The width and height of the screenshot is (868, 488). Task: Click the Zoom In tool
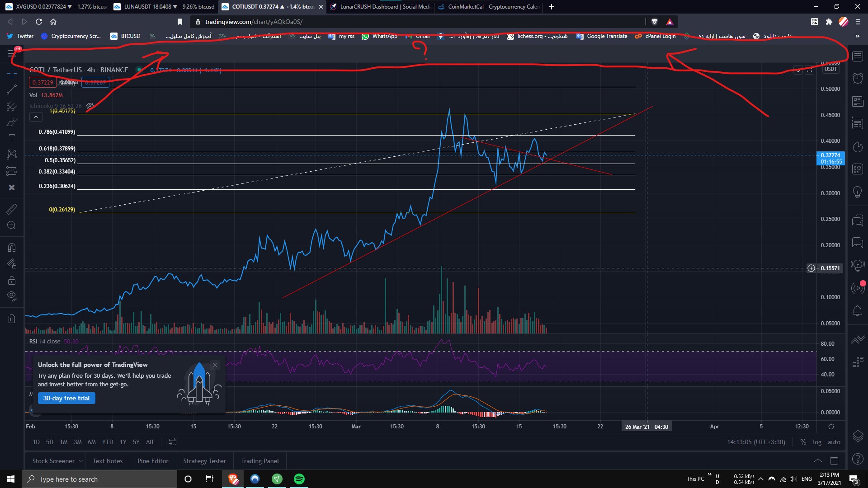click(12, 225)
